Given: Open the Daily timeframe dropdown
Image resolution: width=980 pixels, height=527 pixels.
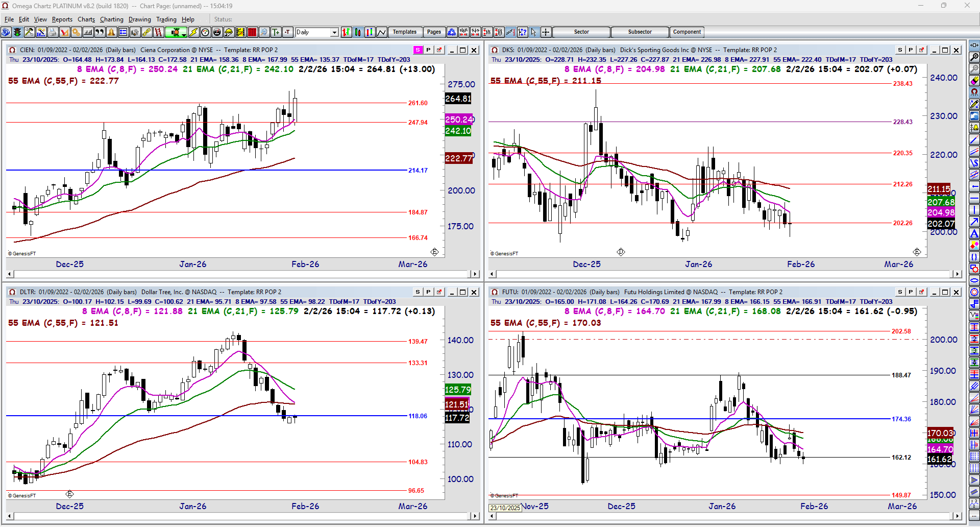Looking at the screenshot, I should (x=334, y=32).
